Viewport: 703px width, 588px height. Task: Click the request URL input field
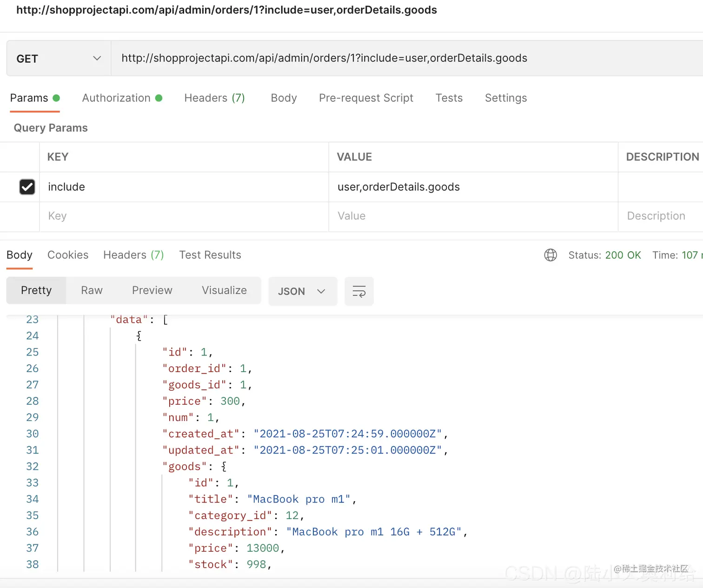[x=407, y=59]
